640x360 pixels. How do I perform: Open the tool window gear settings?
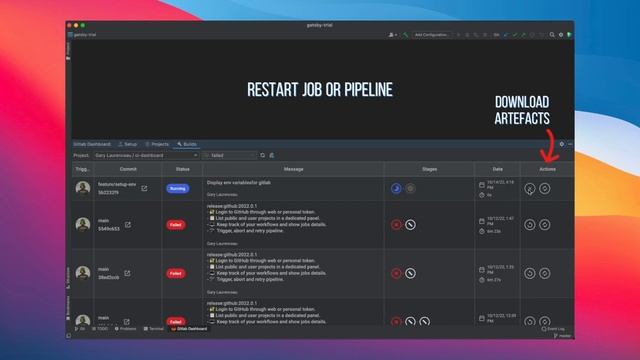[562, 144]
